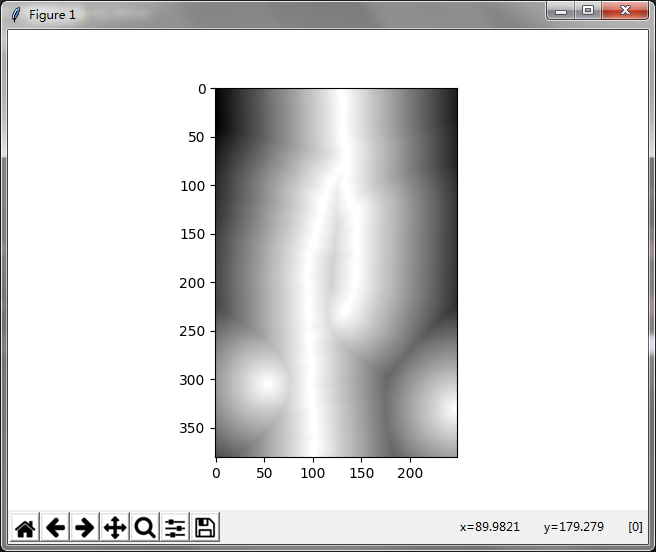Click y-axis tick label 150

pos(192,234)
